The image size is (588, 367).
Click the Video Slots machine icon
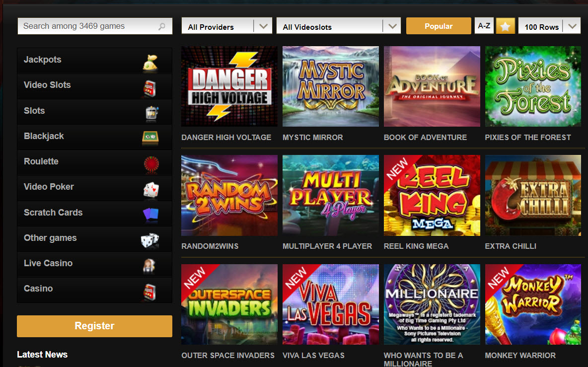point(149,88)
